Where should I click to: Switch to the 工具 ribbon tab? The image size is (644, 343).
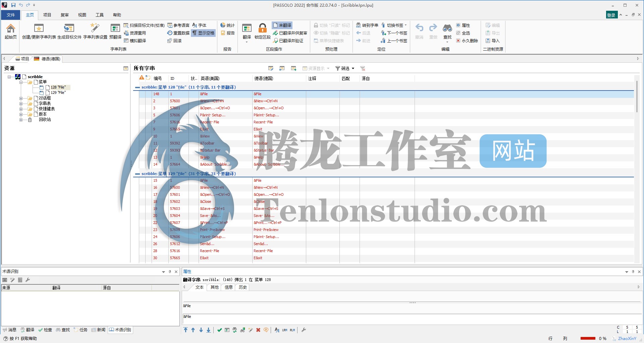point(99,15)
